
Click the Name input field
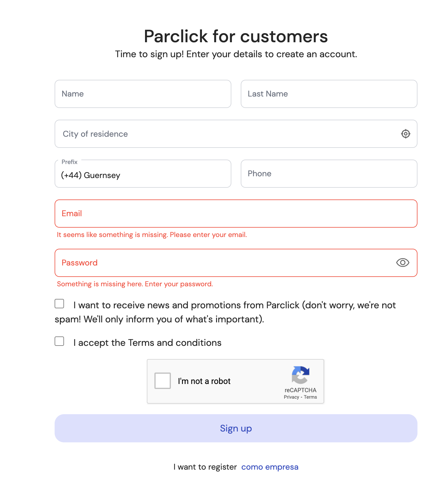143,94
